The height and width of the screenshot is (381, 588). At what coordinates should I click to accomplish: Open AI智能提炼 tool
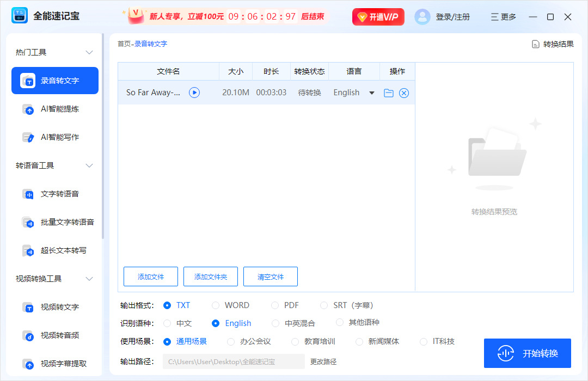[55, 109]
